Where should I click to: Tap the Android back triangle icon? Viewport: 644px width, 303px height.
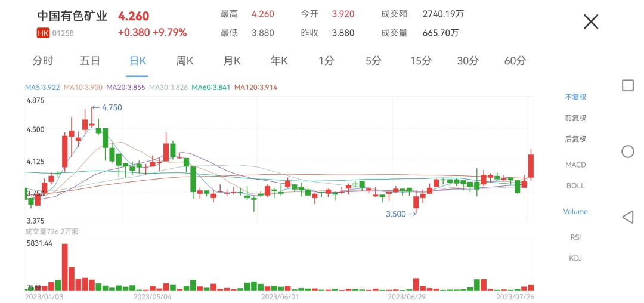(627, 217)
